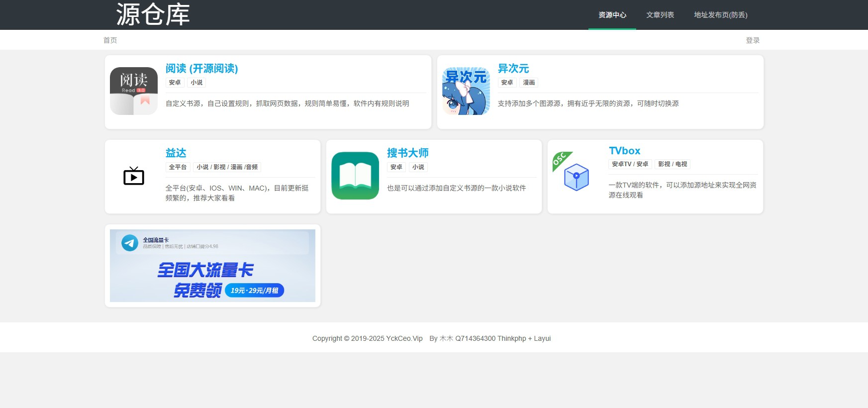Click the 异次元 anime girl icon
868x408 pixels.
click(466, 91)
